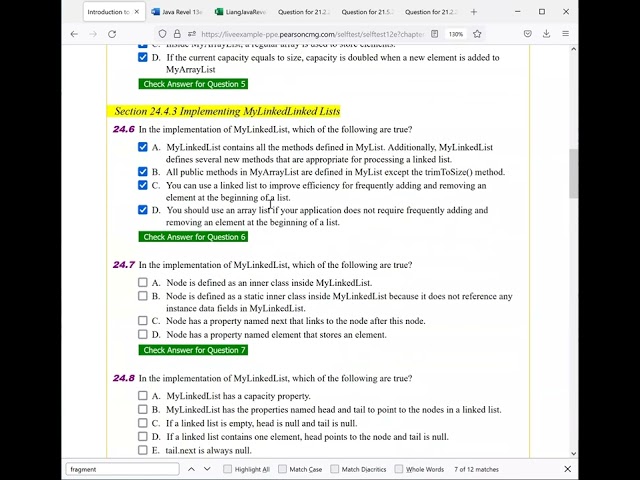Click the URL address bar
640x480 pixels.
(311, 34)
